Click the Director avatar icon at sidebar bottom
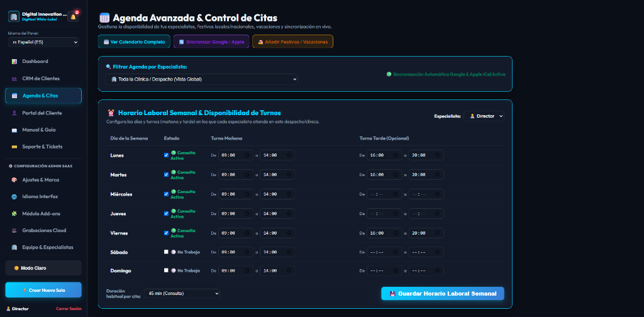 [8, 309]
